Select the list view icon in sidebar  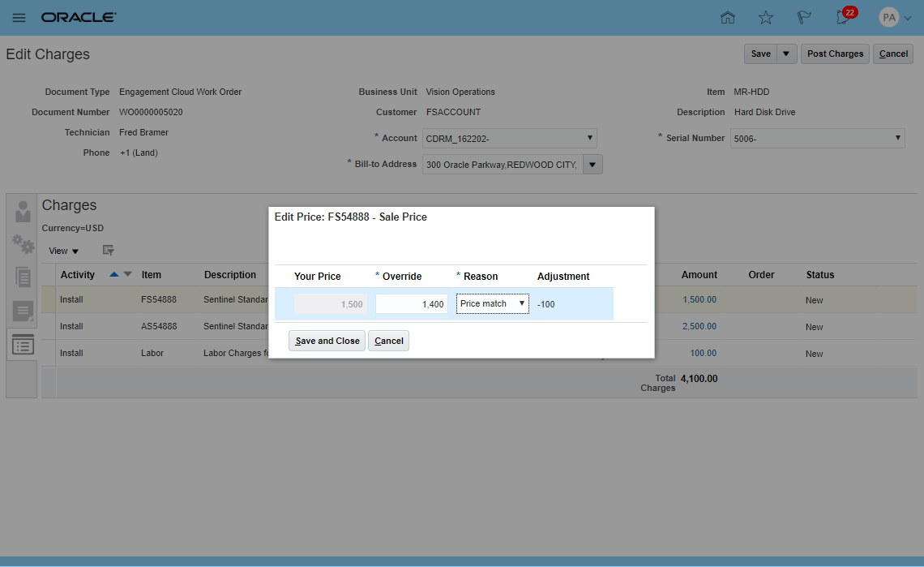(23, 346)
